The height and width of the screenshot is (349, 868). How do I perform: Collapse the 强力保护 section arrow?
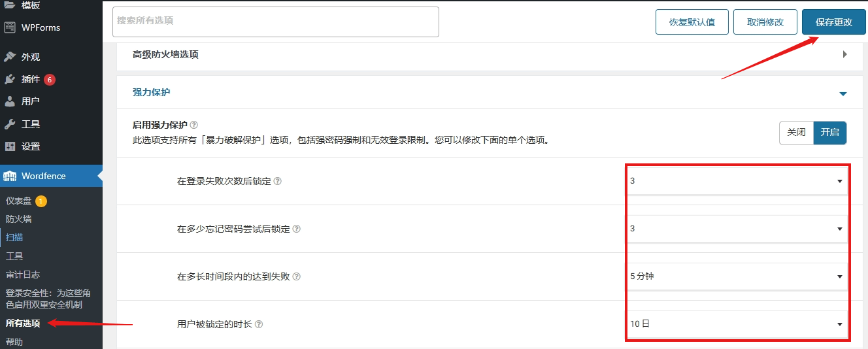pyautogui.click(x=843, y=94)
